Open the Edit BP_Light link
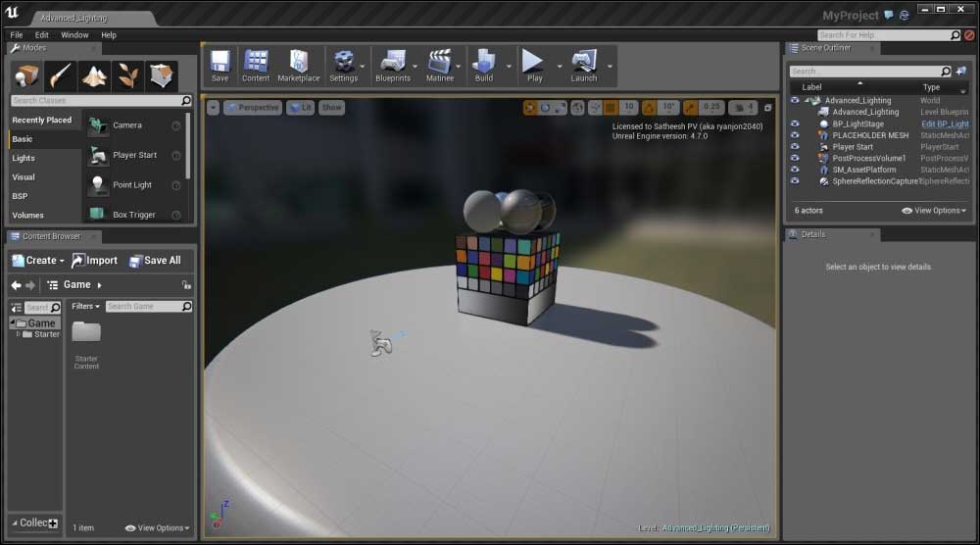980x545 pixels. [x=945, y=124]
